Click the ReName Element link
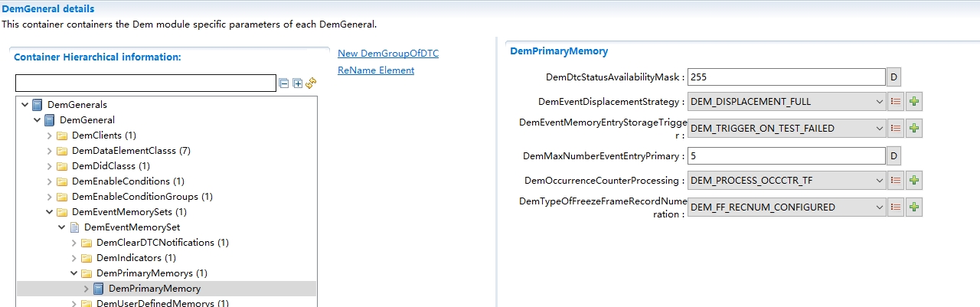 pyautogui.click(x=376, y=70)
